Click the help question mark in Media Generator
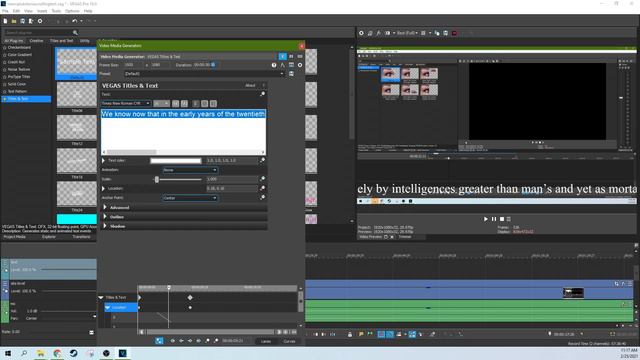 click(274, 65)
